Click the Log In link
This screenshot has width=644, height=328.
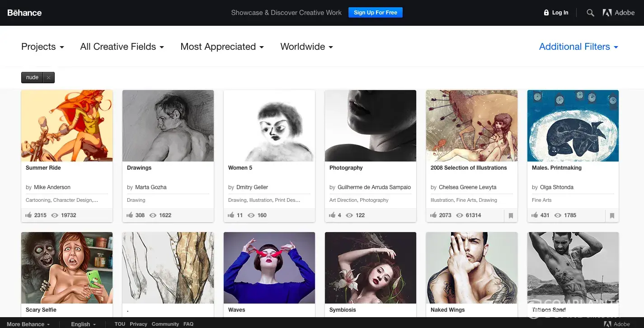[560, 13]
